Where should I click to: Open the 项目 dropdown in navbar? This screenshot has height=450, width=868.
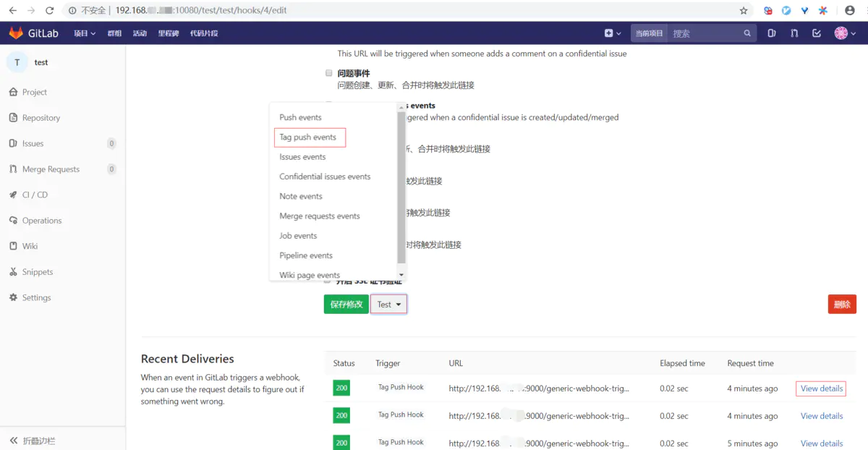[x=85, y=33]
